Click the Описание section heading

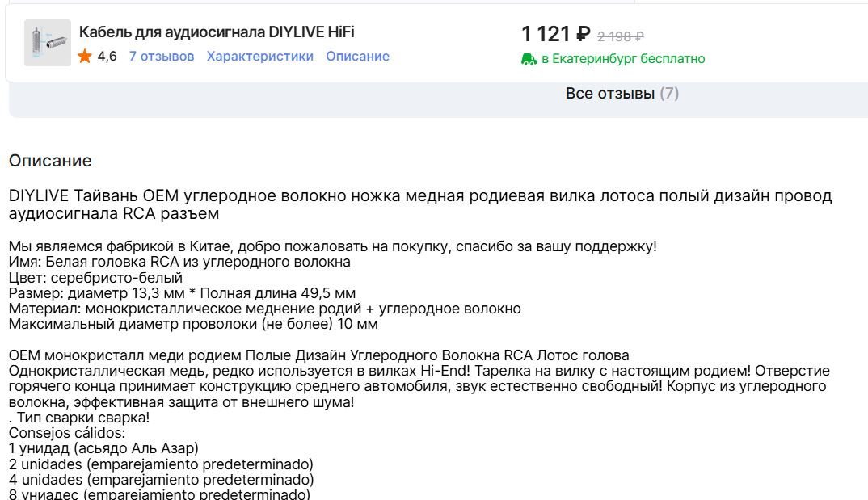pyautogui.click(x=50, y=161)
